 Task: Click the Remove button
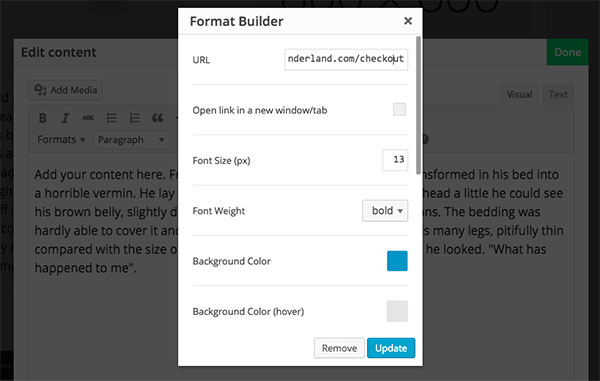point(339,348)
